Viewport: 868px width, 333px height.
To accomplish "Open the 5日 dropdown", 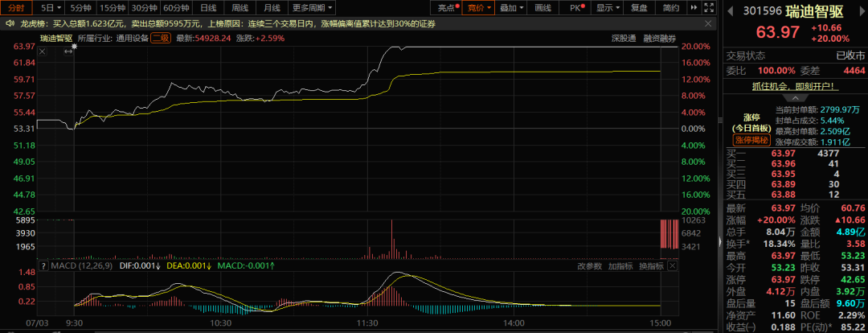I will tap(51, 8).
